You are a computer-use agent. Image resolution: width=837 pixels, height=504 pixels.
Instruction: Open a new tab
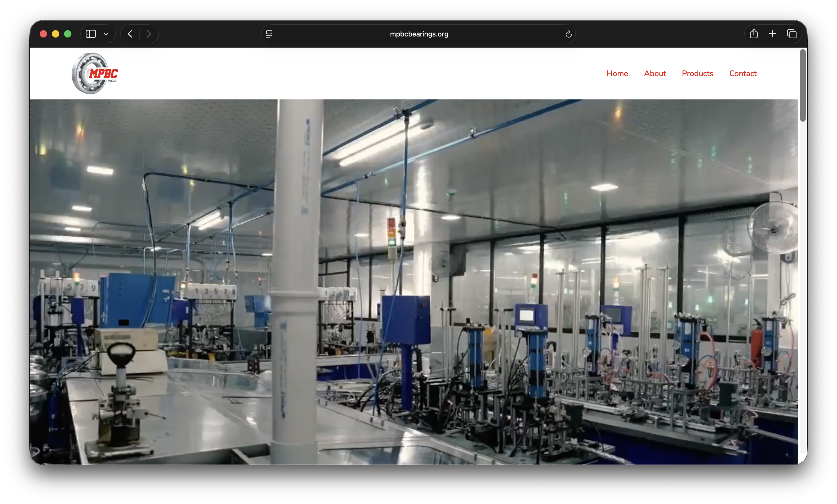pyautogui.click(x=772, y=34)
